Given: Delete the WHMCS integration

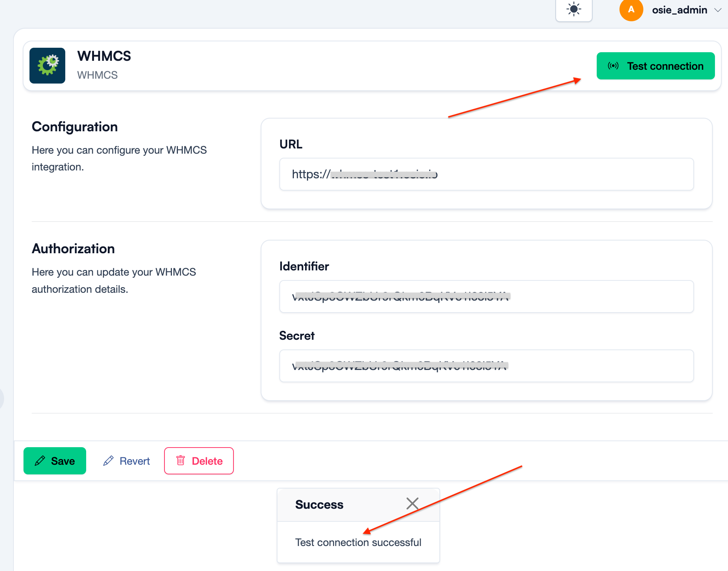Looking at the screenshot, I should point(199,461).
